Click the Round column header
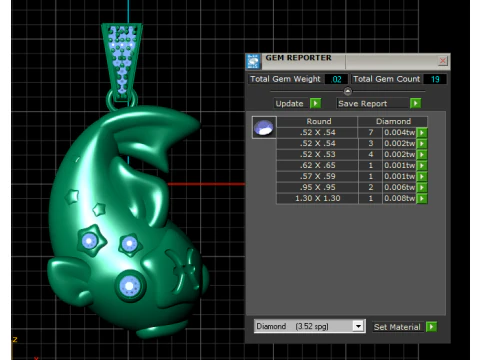The image size is (480, 360). click(x=318, y=121)
